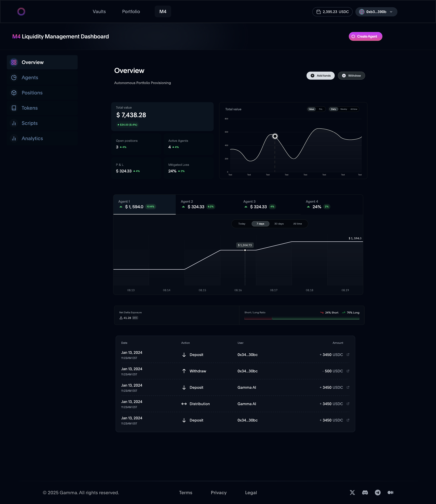The image size is (436, 504).
Task: Open Gamma AI Deposit row external link icon
Action: (348, 387)
